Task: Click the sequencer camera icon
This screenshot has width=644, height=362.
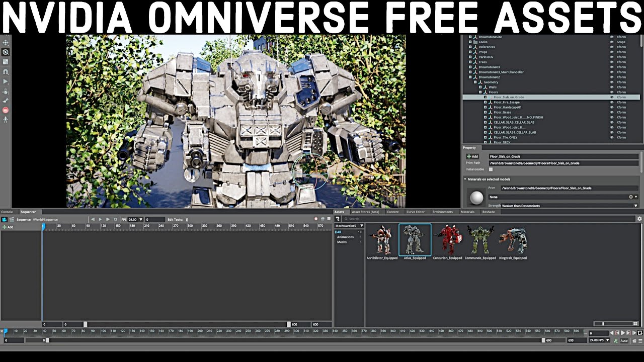Action: (x=5, y=219)
